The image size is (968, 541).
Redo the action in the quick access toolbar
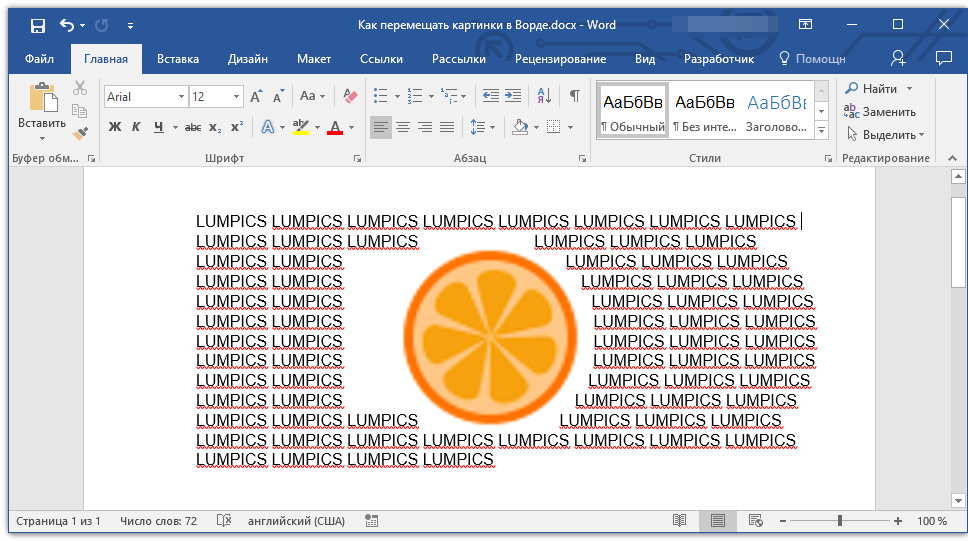(x=102, y=25)
